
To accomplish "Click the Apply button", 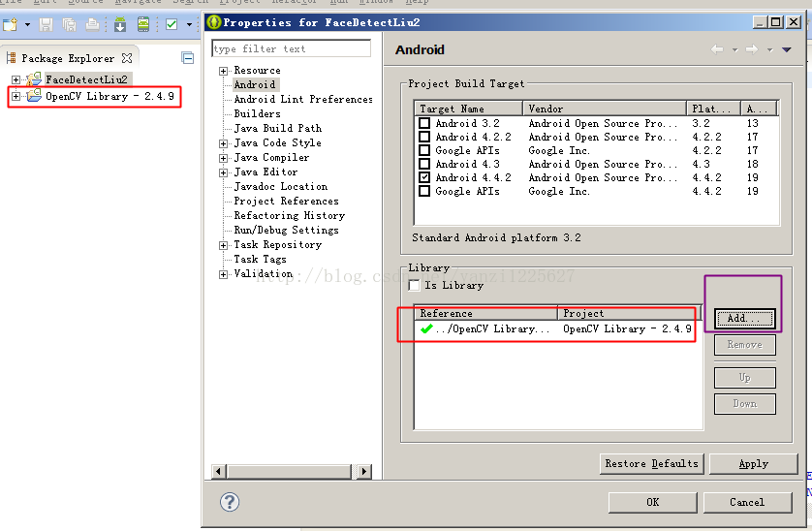I will [754, 463].
